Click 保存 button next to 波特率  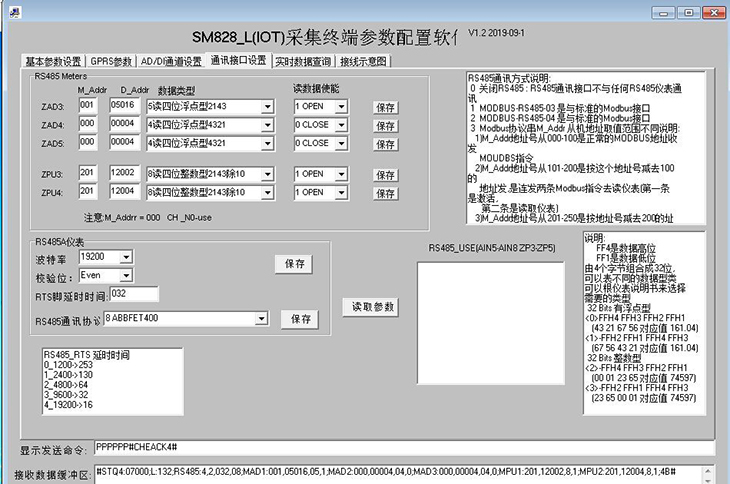pyautogui.click(x=294, y=264)
